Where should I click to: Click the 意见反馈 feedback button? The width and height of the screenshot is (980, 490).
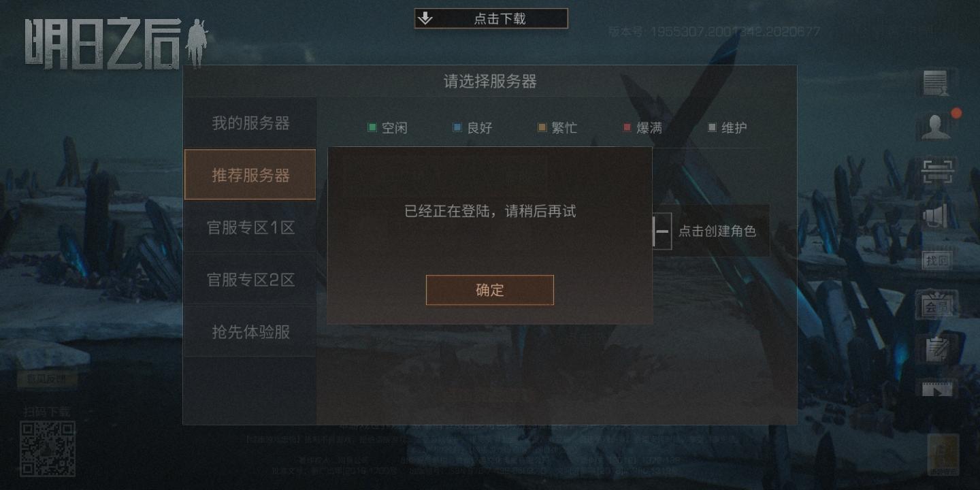click(x=47, y=379)
